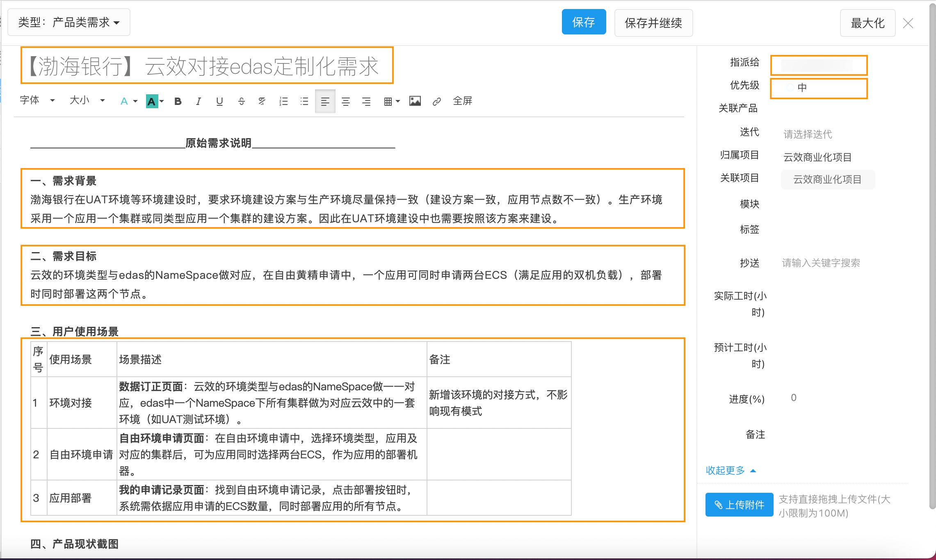The width and height of the screenshot is (936, 560).
Task: Click the 保存并继续 button
Action: pos(653,23)
